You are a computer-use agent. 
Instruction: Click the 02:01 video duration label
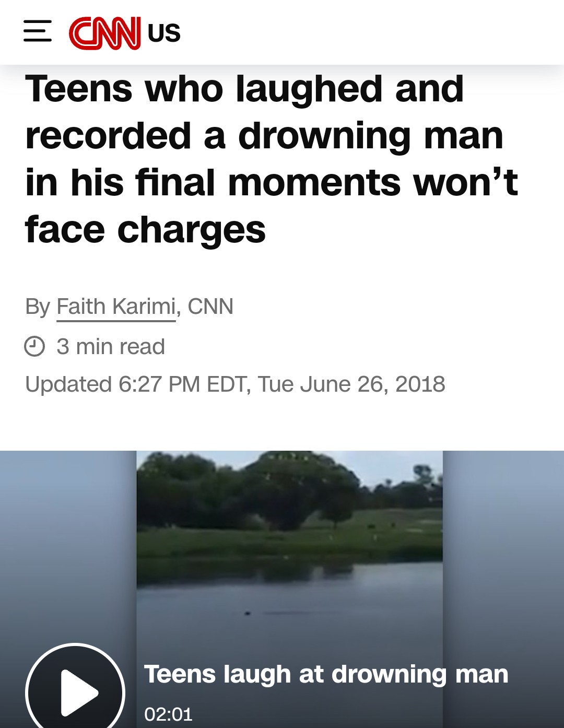click(x=168, y=714)
